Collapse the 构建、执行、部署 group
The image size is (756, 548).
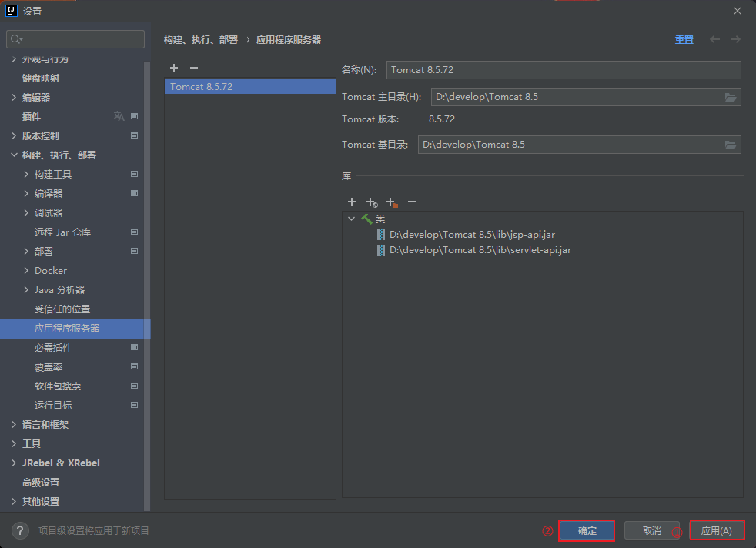[x=14, y=155]
